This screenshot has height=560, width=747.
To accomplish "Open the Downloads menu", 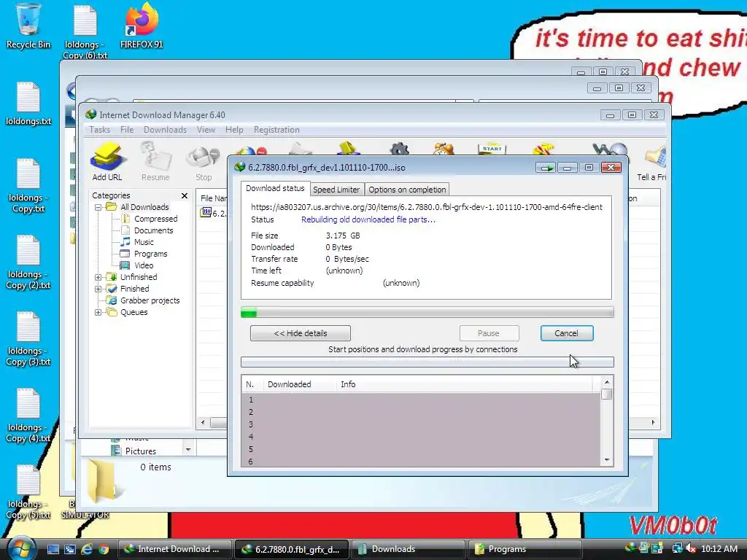I will tap(165, 130).
